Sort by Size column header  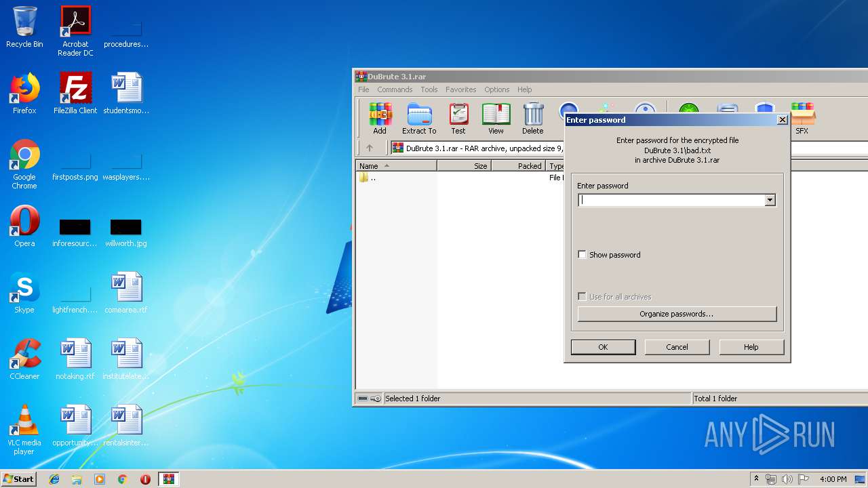464,166
